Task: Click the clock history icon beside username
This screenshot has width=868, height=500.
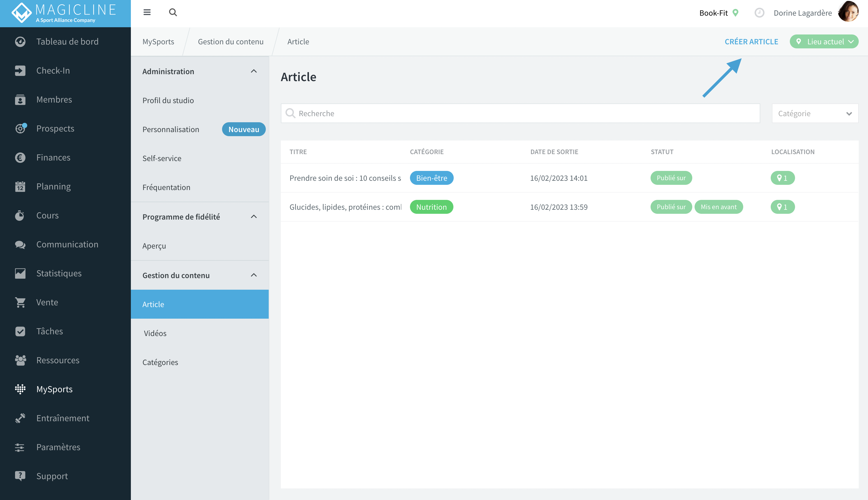Action: [759, 13]
